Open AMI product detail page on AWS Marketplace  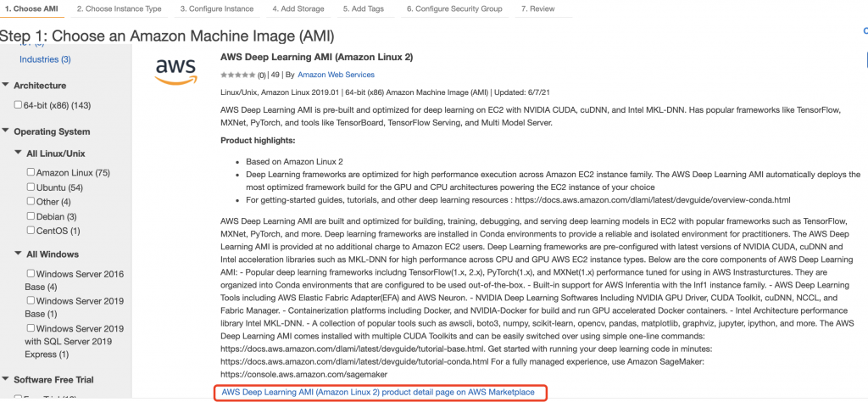pyautogui.click(x=378, y=392)
